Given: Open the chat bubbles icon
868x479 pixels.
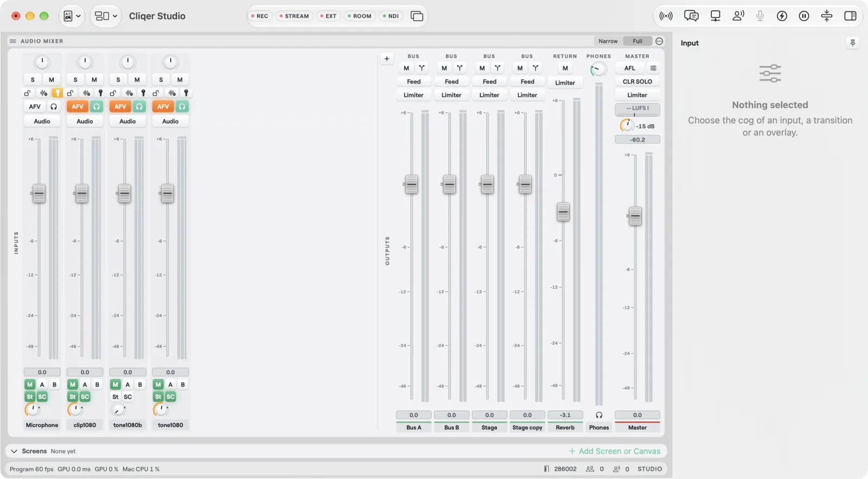Looking at the screenshot, I should pyautogui.click(x=691, y=16).
